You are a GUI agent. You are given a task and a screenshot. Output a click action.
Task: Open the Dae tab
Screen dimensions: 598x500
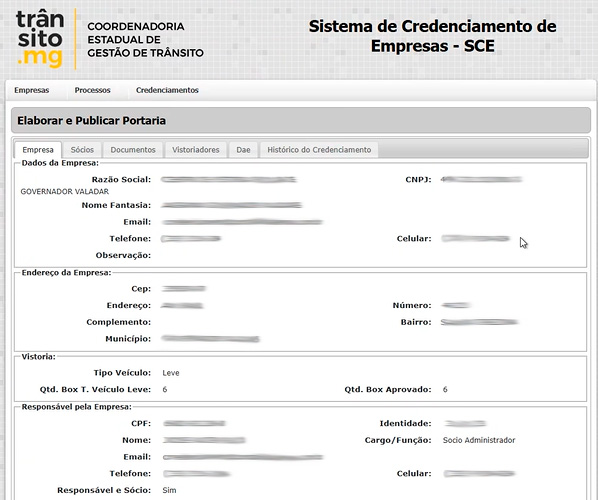[243, 150]
